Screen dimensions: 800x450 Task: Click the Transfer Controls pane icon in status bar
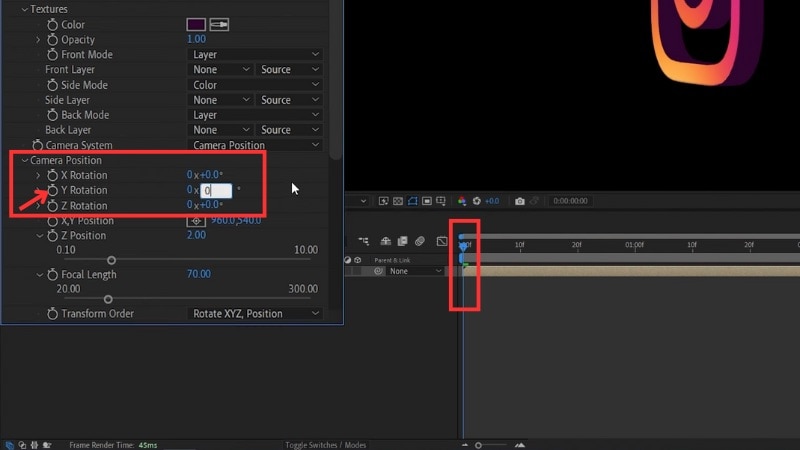pyautogui.click(x=22, y=445)
